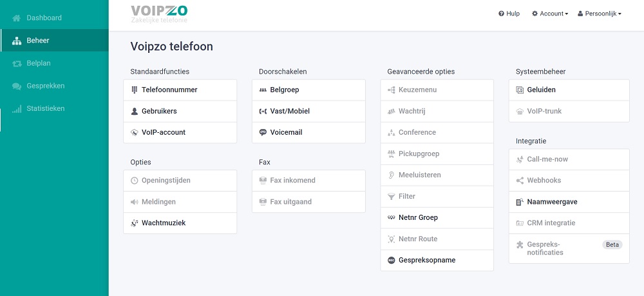
Task: Click the Filter funnel icon
Action: (x=391, y=197)
